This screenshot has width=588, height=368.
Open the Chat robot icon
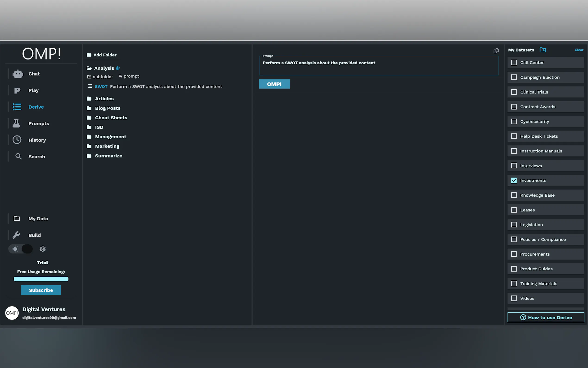point(18,74)
